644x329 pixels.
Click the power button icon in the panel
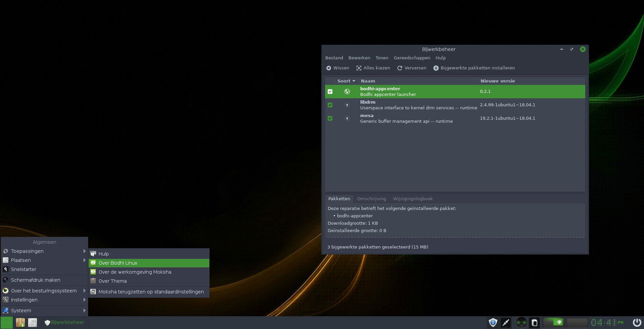pyautogui.click(x=637, y=322)
